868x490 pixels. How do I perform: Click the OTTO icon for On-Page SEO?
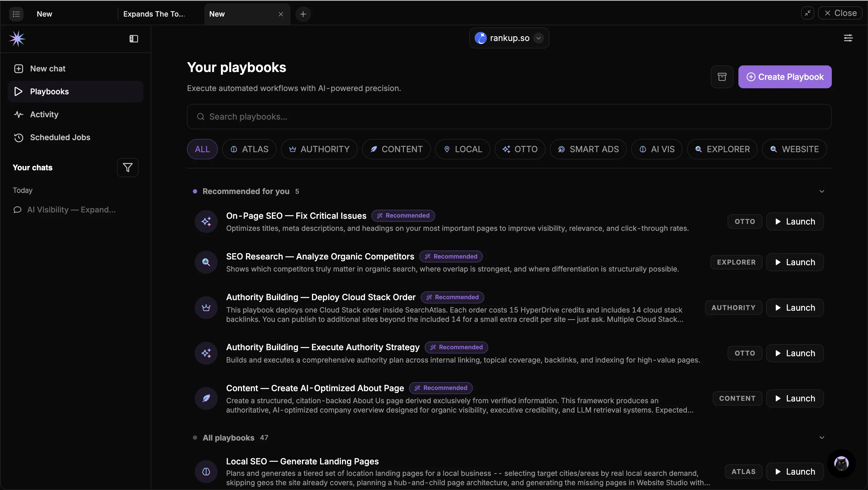(206, 221)
